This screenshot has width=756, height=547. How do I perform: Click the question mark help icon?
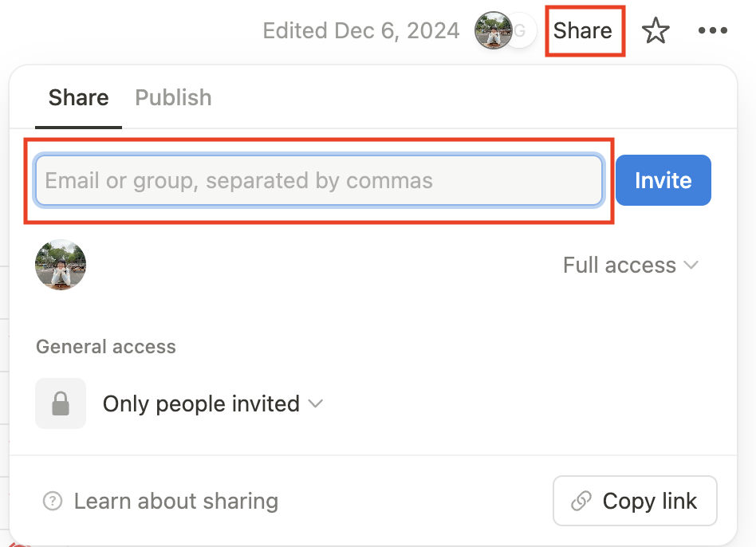53,502
